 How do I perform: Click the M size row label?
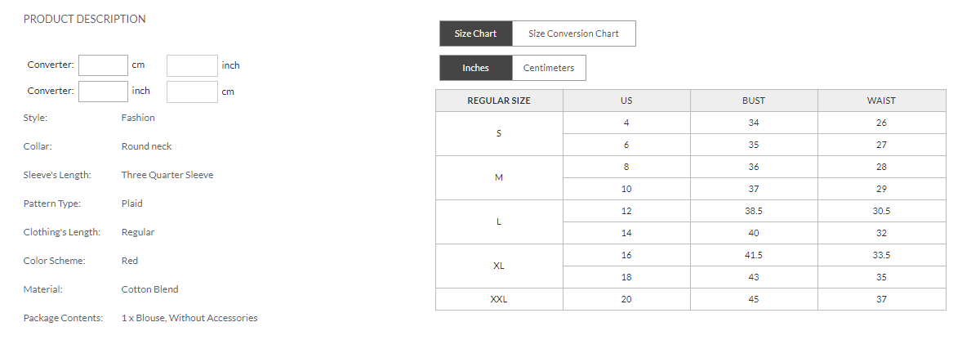[x=499, y=177]
